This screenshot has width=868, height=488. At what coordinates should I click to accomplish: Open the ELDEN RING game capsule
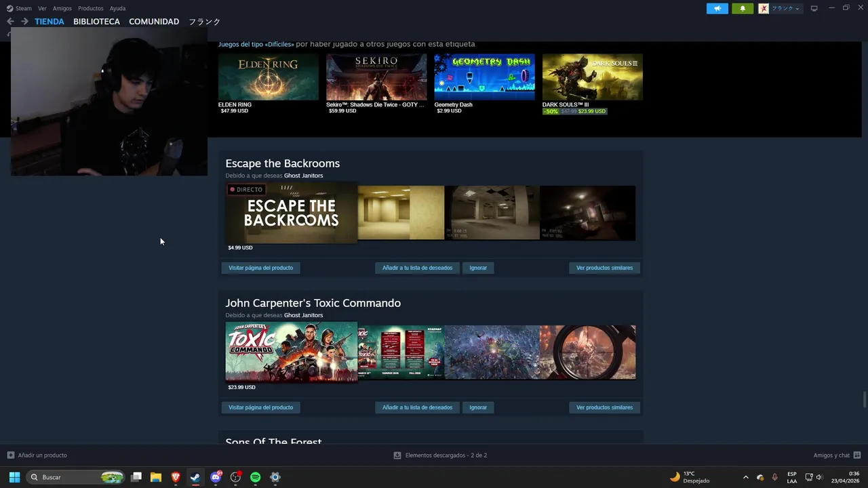pyautogui.click(x=269, y=77)
